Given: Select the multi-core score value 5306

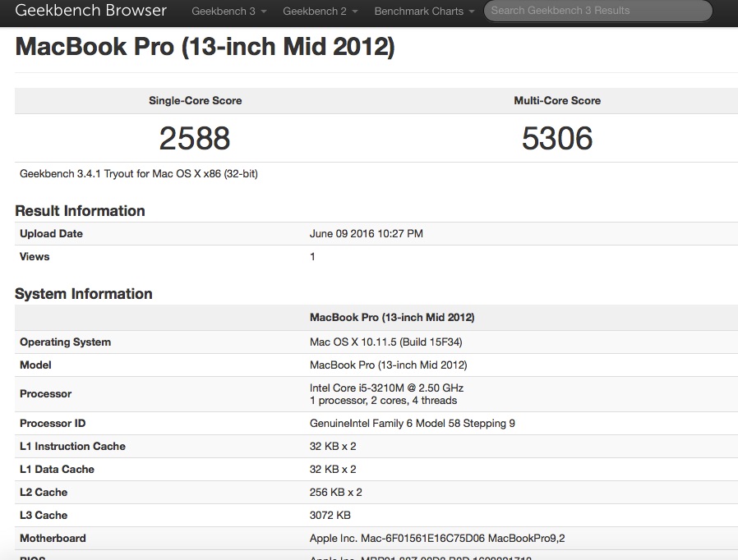Looking at the screenshot, I should 557,138.
